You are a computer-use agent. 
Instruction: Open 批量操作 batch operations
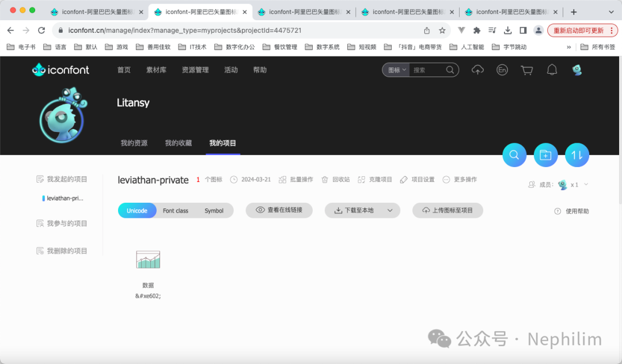(296, 180)
